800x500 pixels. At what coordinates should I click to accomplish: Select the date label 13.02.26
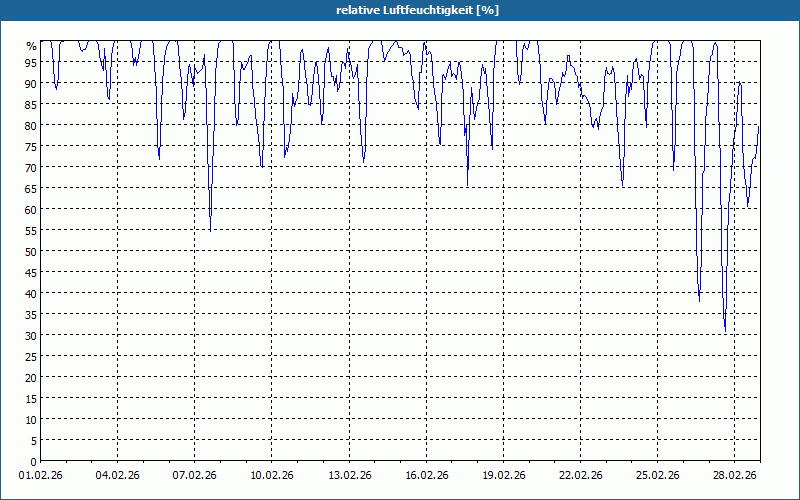[x=349, y=475]
